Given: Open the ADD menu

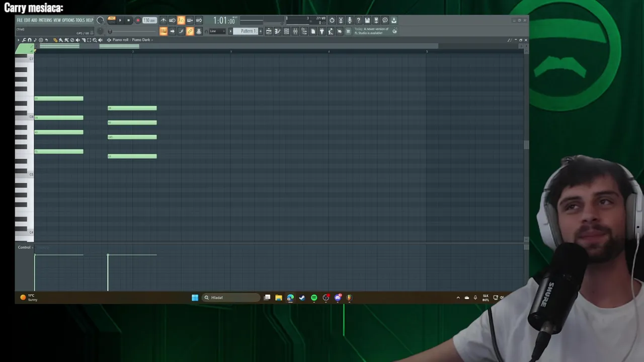Looking at the screenshot, I should pyautogui.click(x=34, y=20).
